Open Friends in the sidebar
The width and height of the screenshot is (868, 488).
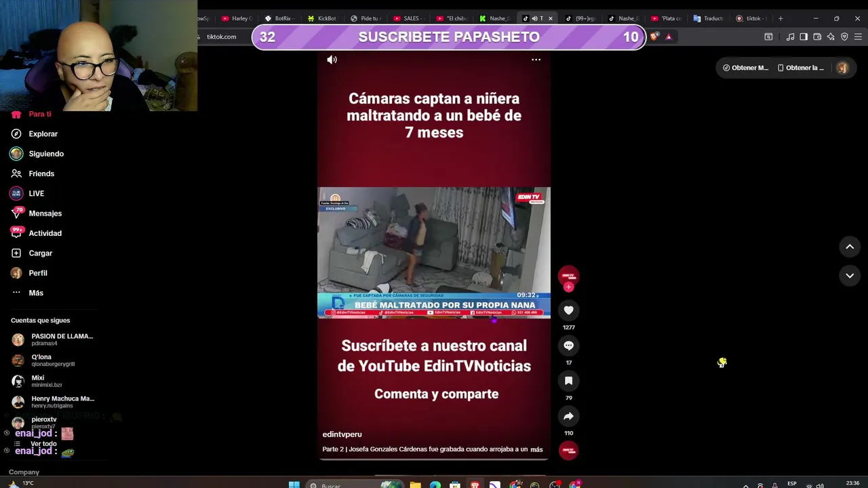pos(41,174)
